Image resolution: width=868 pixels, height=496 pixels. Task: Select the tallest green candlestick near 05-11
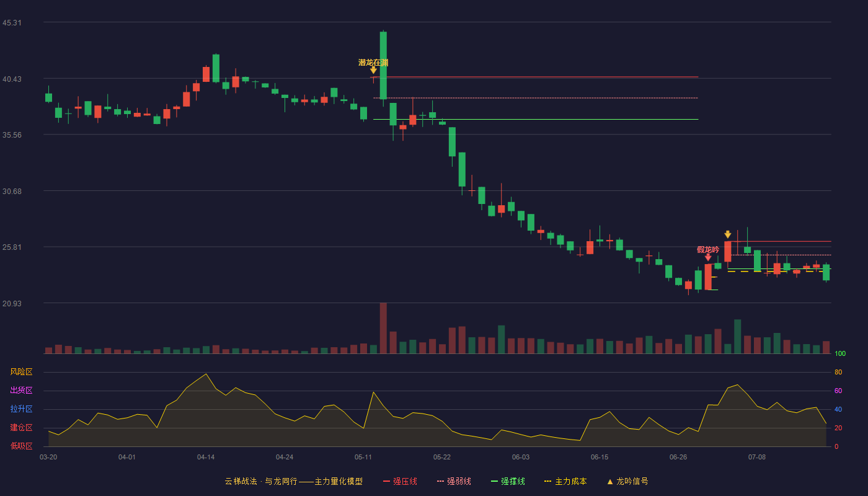point(383,65)
